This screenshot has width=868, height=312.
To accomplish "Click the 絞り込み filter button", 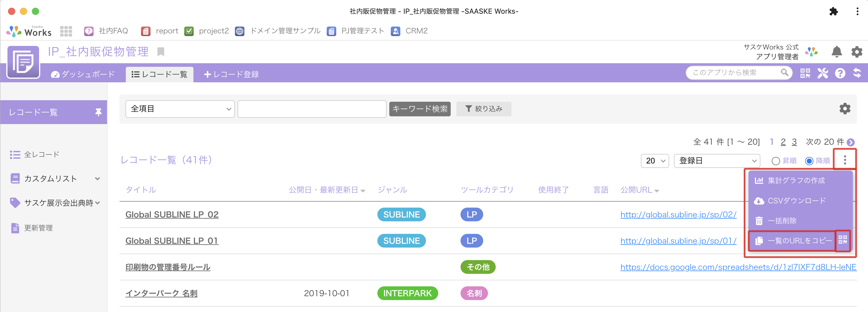I will pos(483,109).
